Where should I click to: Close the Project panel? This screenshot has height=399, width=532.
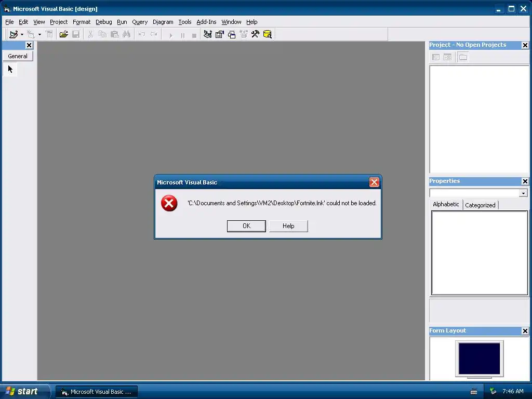(x=525, y=45)
